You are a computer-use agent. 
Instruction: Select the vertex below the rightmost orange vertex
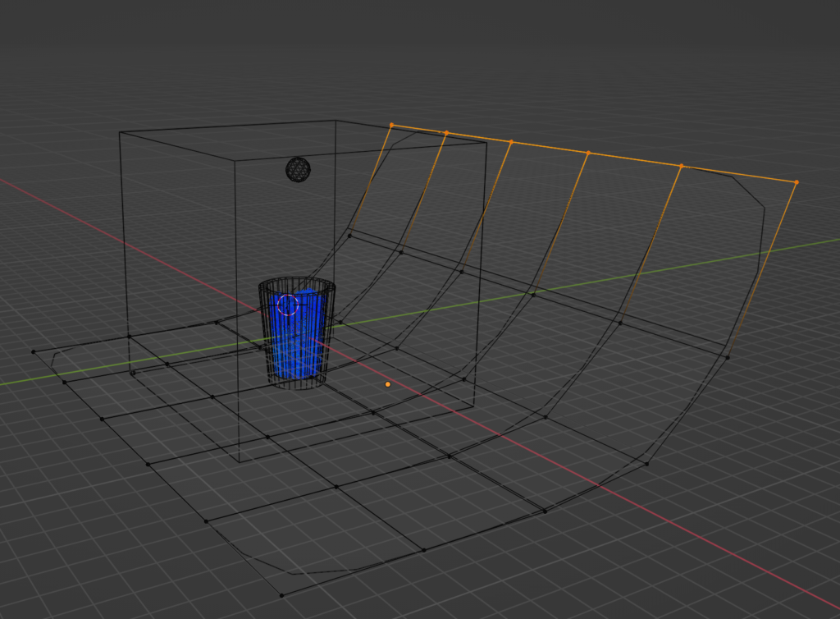727,355
